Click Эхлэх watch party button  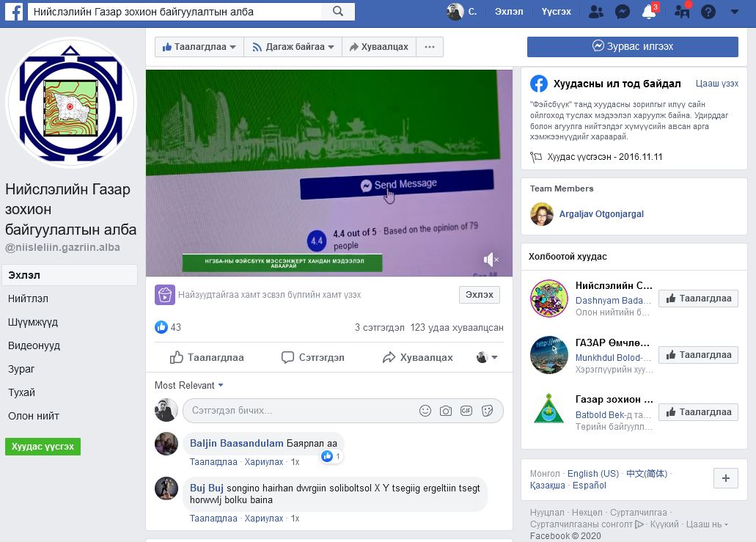click(x=480, y=295)
